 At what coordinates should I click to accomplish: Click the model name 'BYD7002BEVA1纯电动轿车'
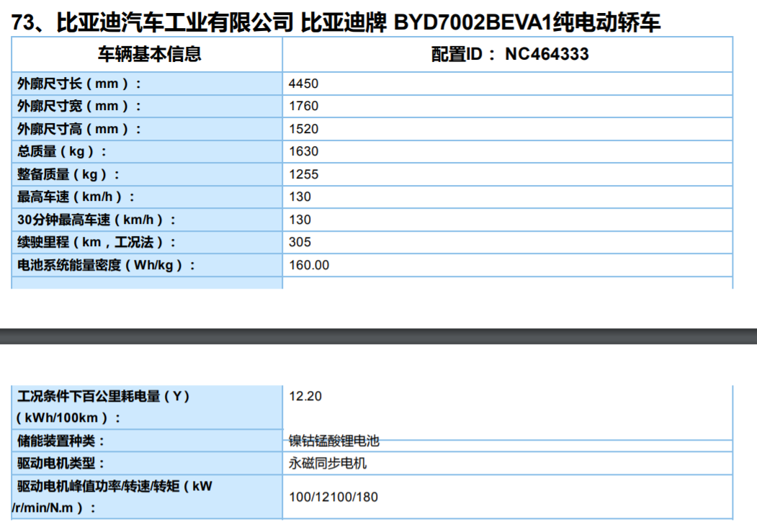click(x=527, y=22)
